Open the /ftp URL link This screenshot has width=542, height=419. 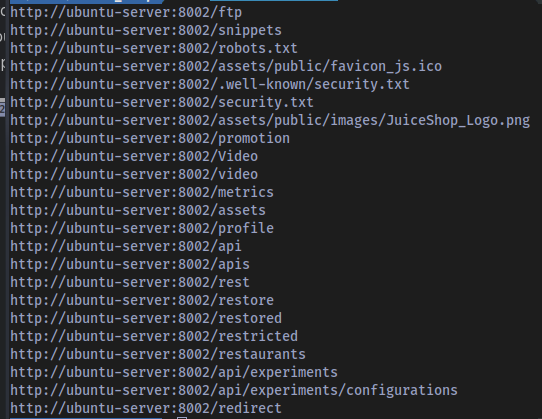(x=126, y=13)
